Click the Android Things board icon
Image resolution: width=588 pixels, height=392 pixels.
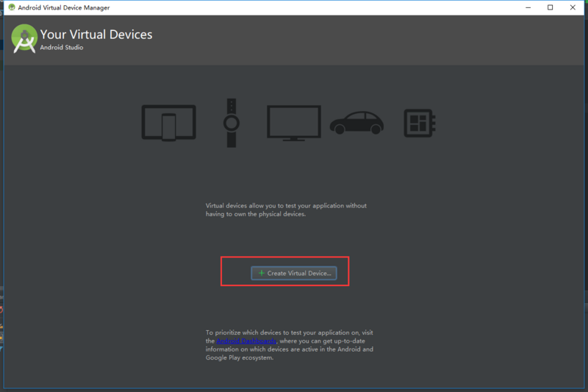419,123
